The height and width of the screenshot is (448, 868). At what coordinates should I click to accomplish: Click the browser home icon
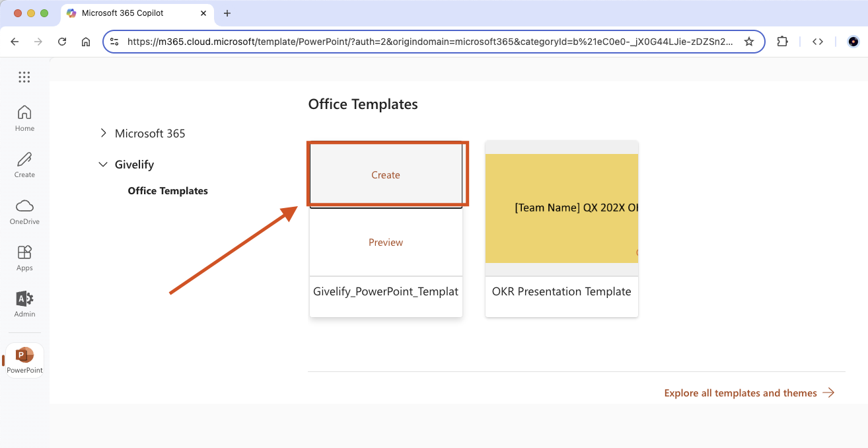86,42
